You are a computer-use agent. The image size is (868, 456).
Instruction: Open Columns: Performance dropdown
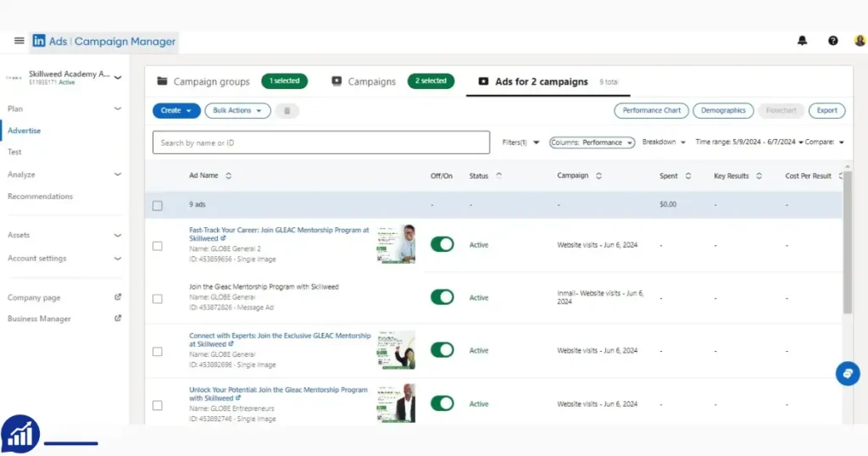tap(592, 142)
